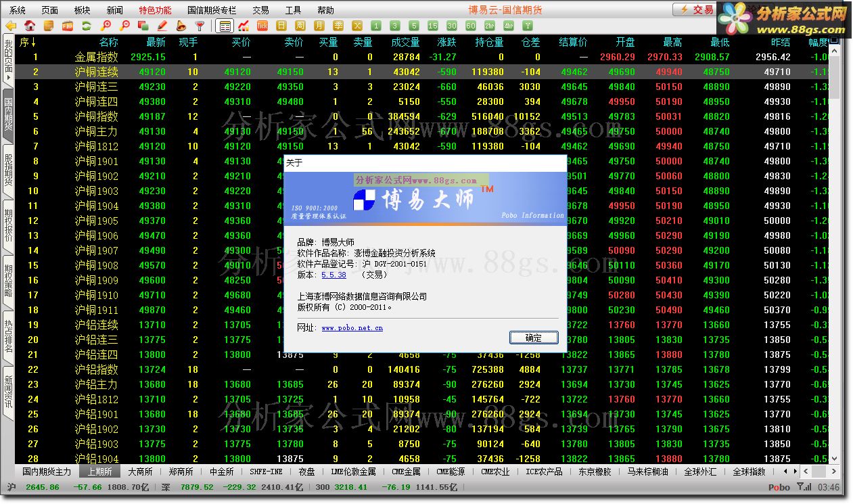
Task: Select the 5 minute period icon
Action: click(x=414, y=26)
